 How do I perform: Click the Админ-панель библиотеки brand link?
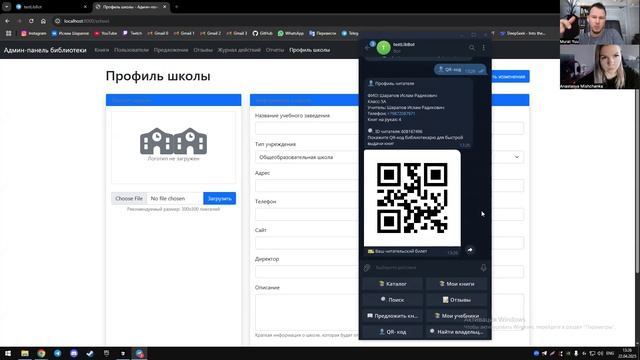(x=45, y=50)
